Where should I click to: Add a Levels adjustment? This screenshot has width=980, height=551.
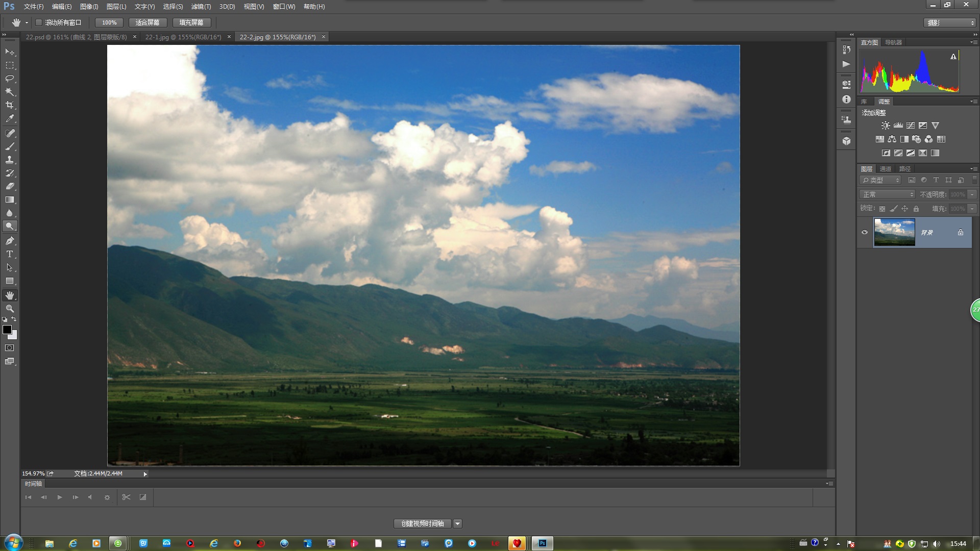point(898,126)
